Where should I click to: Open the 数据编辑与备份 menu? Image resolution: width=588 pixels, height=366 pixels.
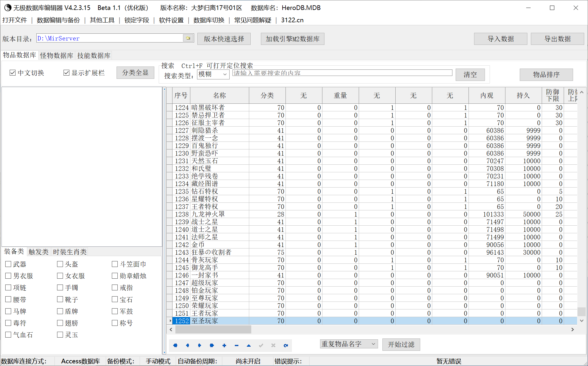tap(58, 20)
